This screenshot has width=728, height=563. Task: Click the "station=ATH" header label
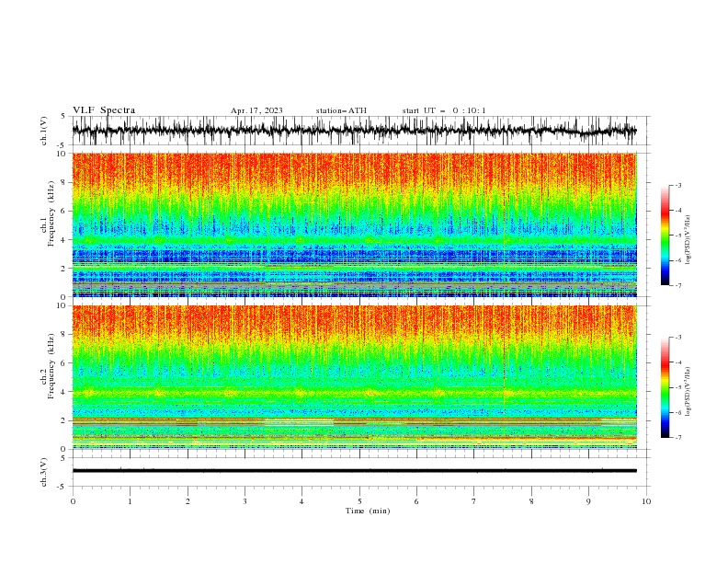coord(341,110)
